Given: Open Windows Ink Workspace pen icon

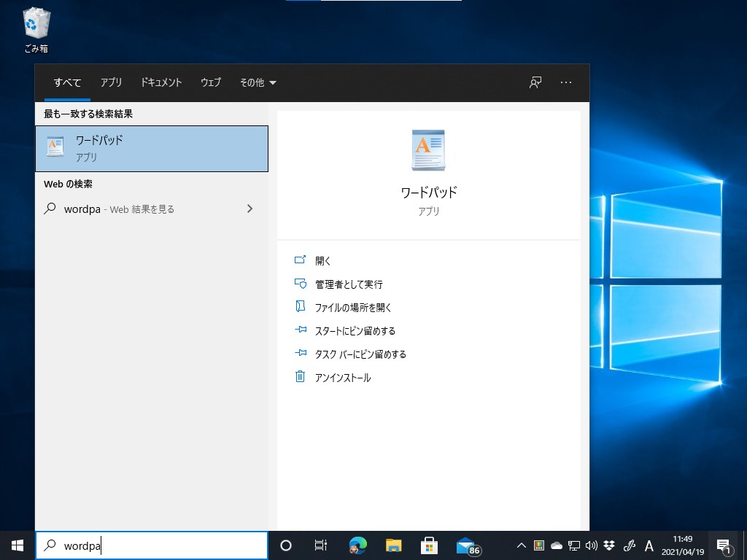Looking at the screenshot, I should [x=629, y=545].
